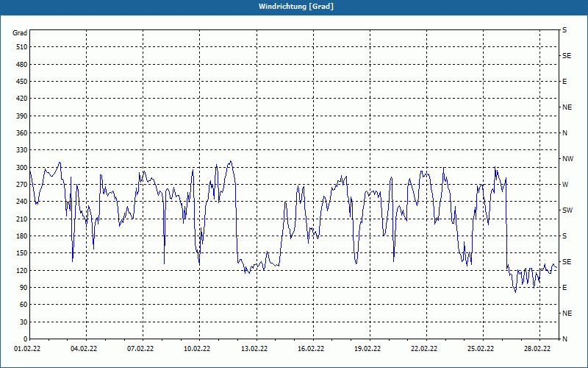The image size is (588, 368).
Task: Click the y-axis value "360"
Action: (x=22, y=133)
